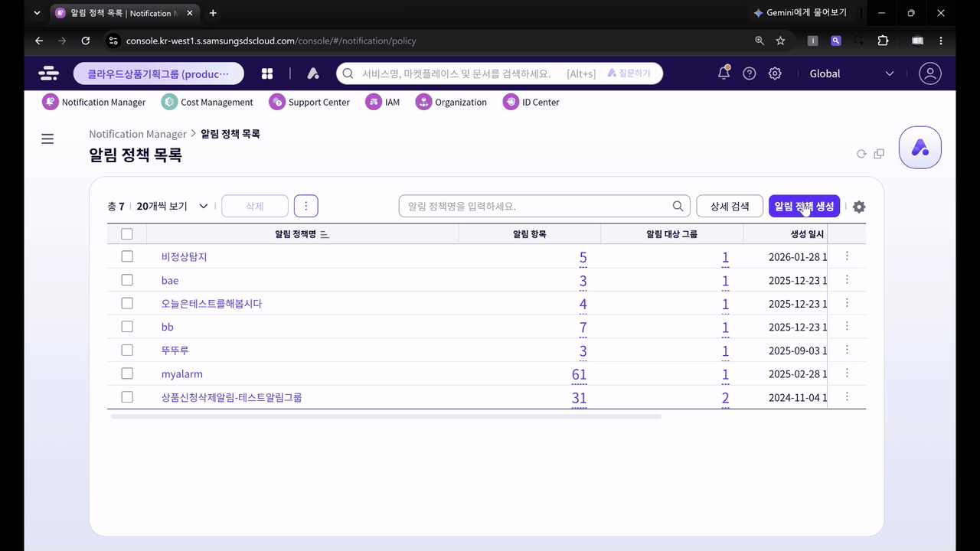Open the 20개씩 보기 page size dropdown

(172, 206)
